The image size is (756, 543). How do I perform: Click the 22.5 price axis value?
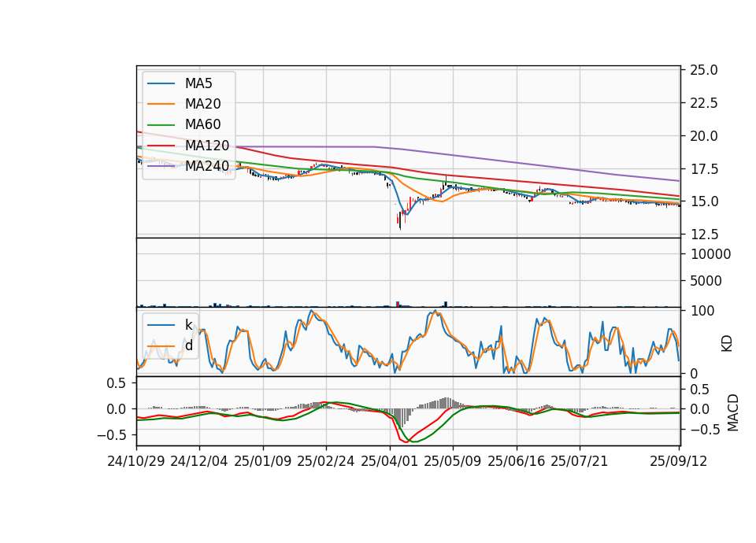[704, 103]
